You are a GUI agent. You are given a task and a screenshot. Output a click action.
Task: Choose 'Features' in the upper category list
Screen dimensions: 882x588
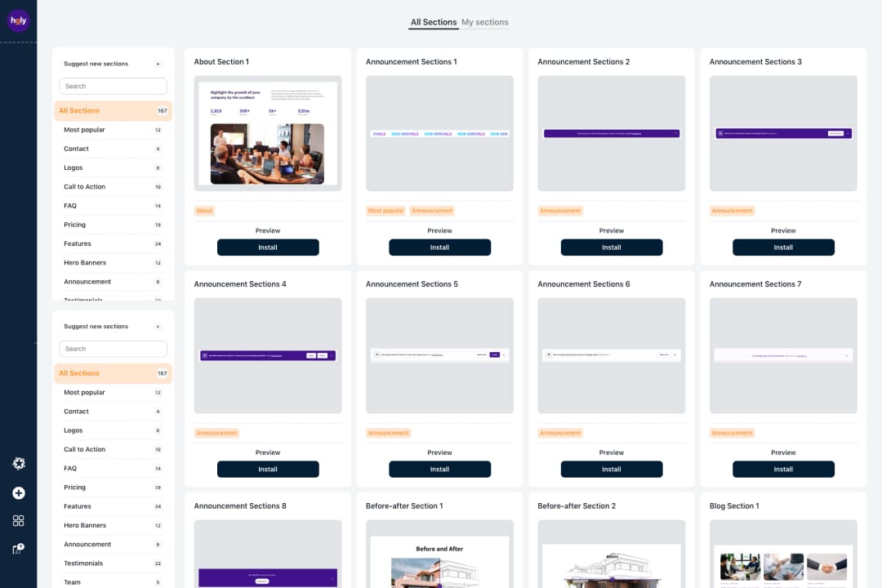(113, 243)
